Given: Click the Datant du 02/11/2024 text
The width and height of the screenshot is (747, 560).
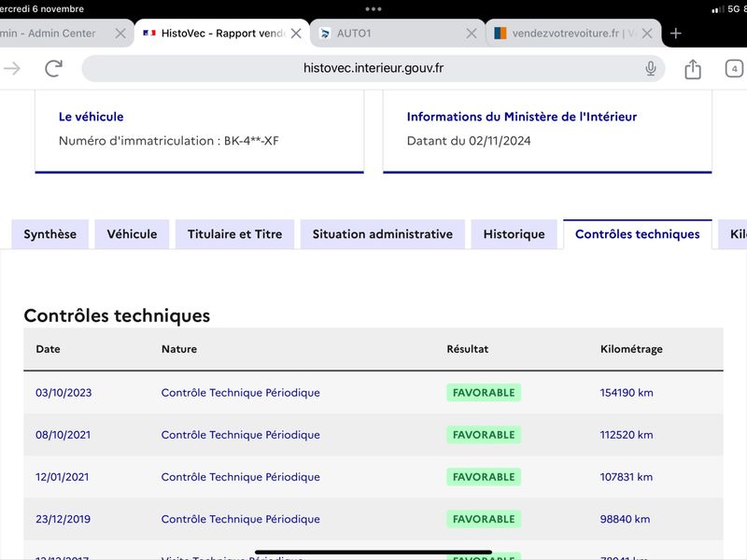Looking at the screenshot, I should point(469,141).
